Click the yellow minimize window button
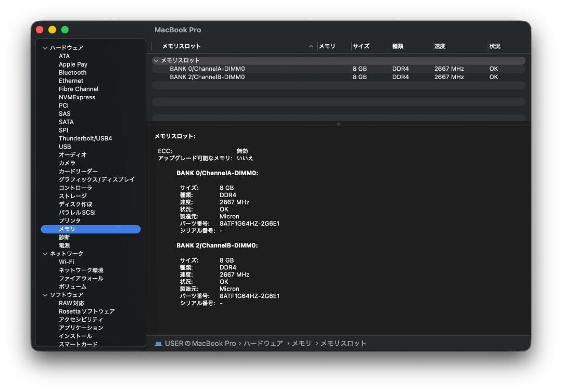562x392 pixels. (53, 30)
